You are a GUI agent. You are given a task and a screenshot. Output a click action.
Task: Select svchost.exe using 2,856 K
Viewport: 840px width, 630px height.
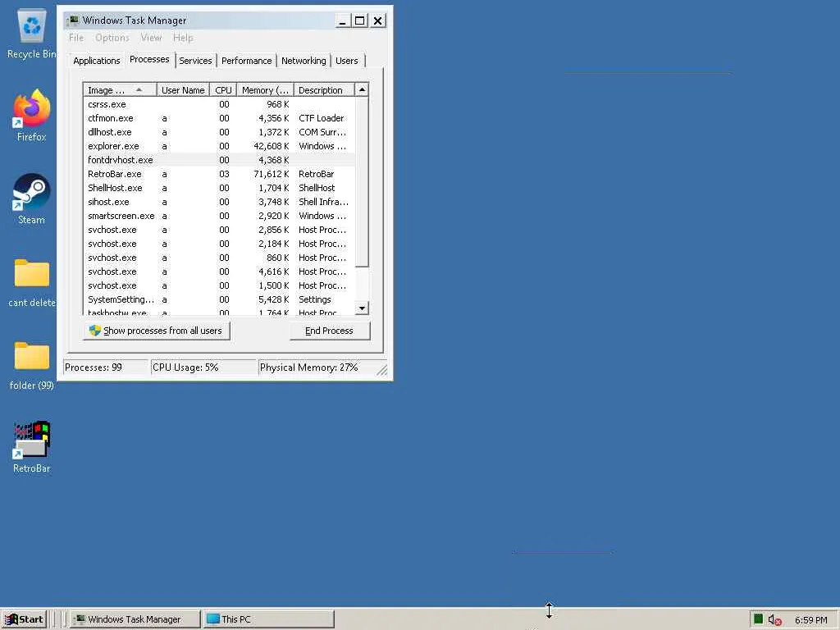point(219,230)
